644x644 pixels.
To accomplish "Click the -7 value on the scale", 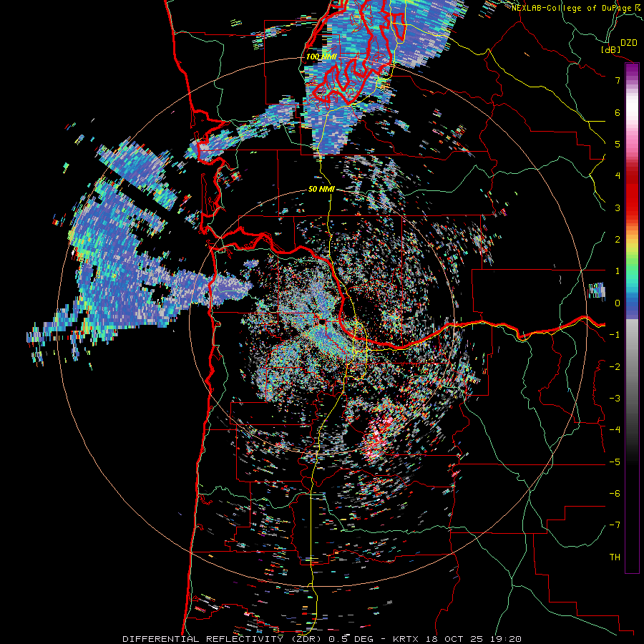I will coord(615,525).
